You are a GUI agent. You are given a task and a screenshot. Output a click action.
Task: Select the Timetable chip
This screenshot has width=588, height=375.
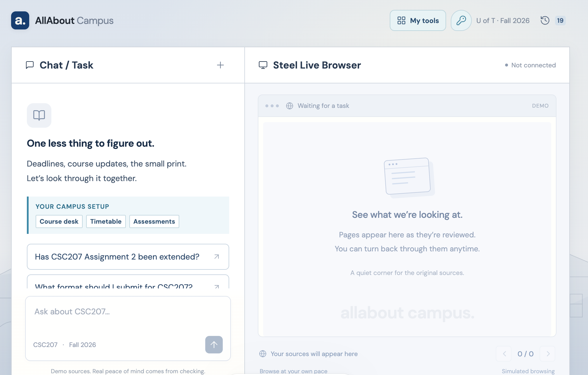click(x=106, y=221)
